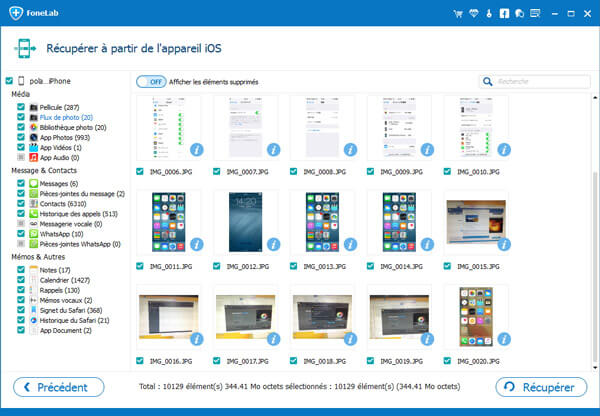
Task: Open the Calendrier (1427) category
Action: coord(65,280)
